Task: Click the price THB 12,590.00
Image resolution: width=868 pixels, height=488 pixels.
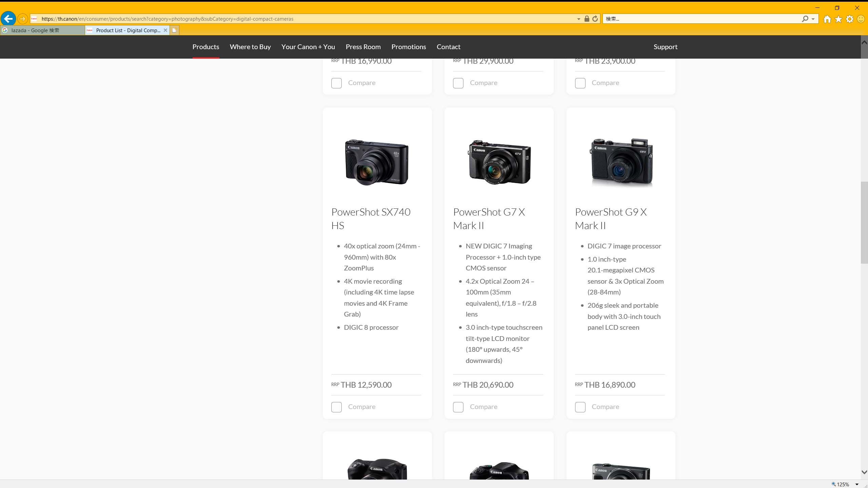Action: (366, 385)
